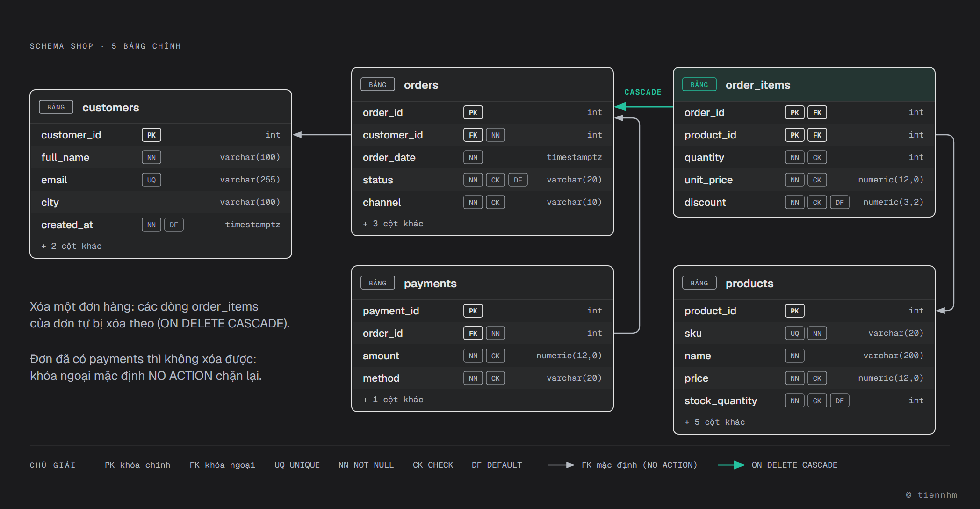The image size is (980, 509).
Task: Click the BẢNG tag of the order_items table
Action: 699,85
